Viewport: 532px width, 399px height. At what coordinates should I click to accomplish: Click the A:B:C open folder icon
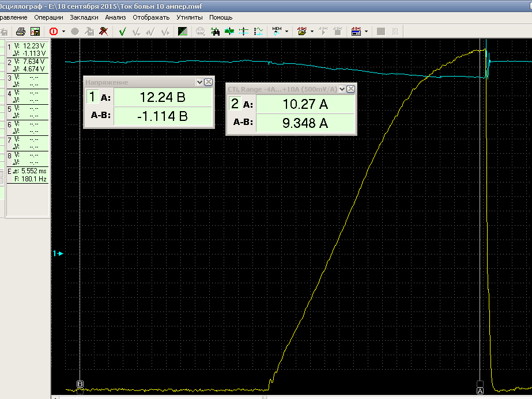pos(302,31)
